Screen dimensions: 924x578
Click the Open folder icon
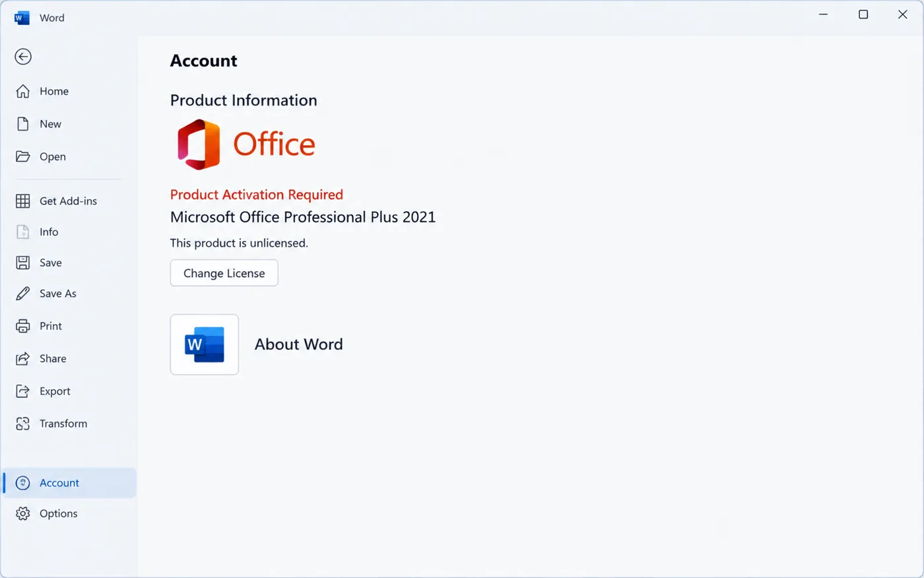click(x=23, y=156)
